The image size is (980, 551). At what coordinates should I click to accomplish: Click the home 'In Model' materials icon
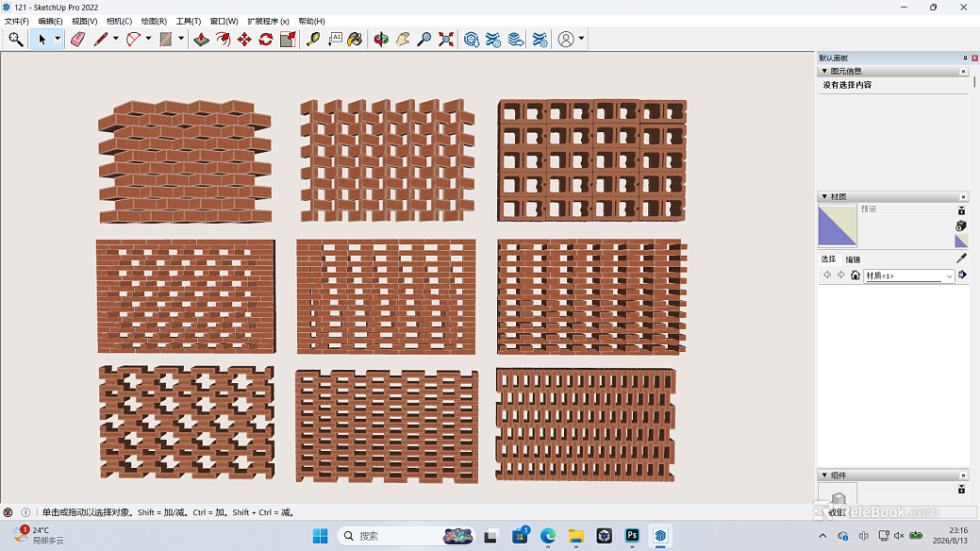(855, 275)
